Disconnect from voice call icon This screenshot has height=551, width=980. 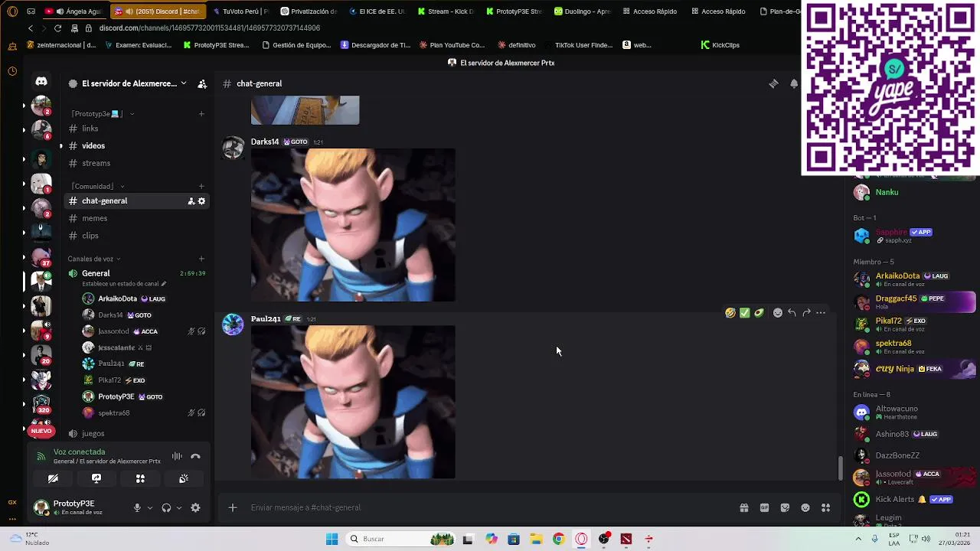point(195,456)
